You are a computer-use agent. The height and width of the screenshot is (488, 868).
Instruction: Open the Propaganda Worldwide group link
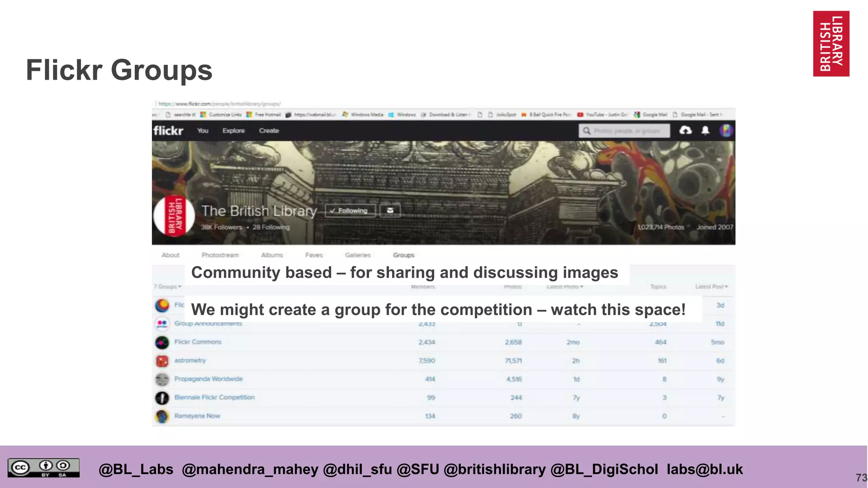(x=209, y=379)
